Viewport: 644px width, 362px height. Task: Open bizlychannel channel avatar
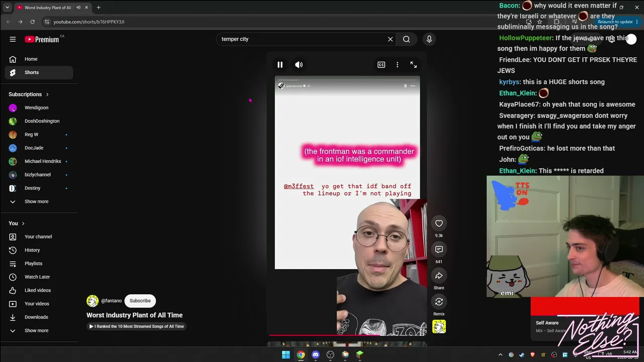(13, 175)
